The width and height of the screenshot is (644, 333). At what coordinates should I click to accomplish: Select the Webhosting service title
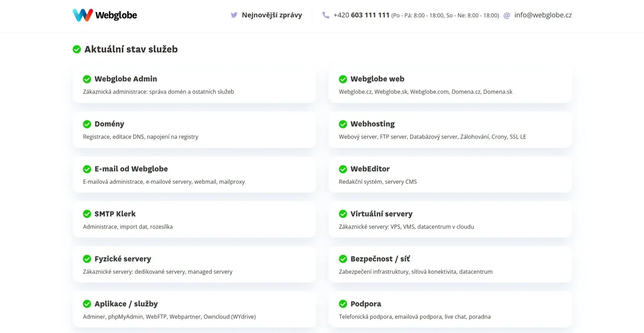(373, 124)
